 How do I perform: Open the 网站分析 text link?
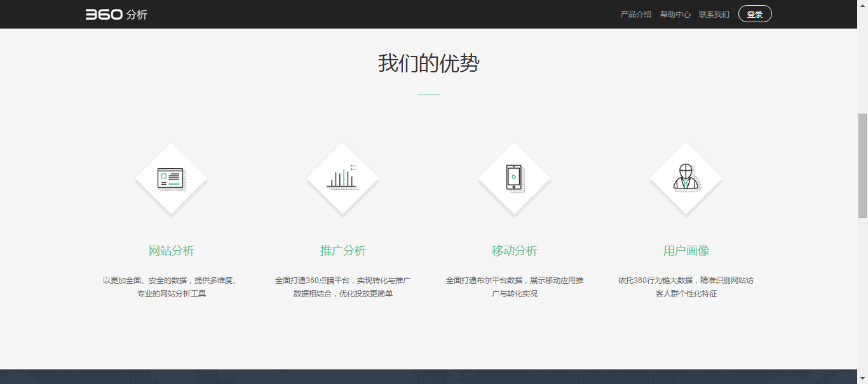[171, 251]
